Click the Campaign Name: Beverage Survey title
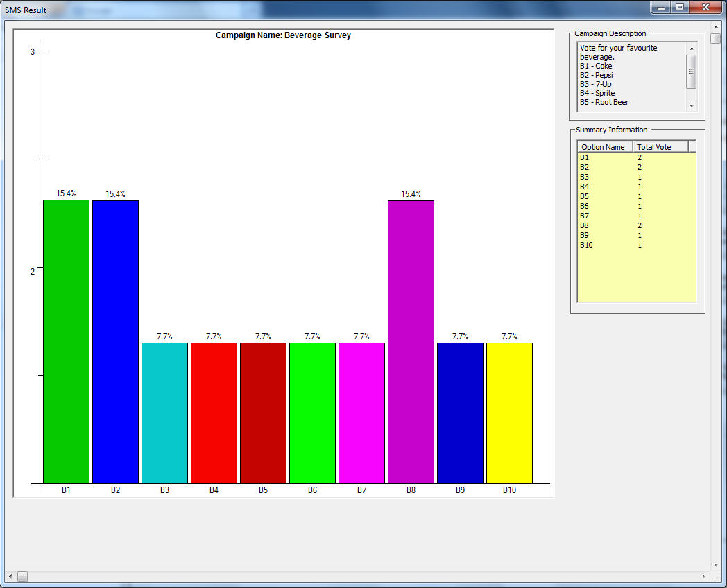The height and width of the screenshot is (588, 727). [283, 35]
